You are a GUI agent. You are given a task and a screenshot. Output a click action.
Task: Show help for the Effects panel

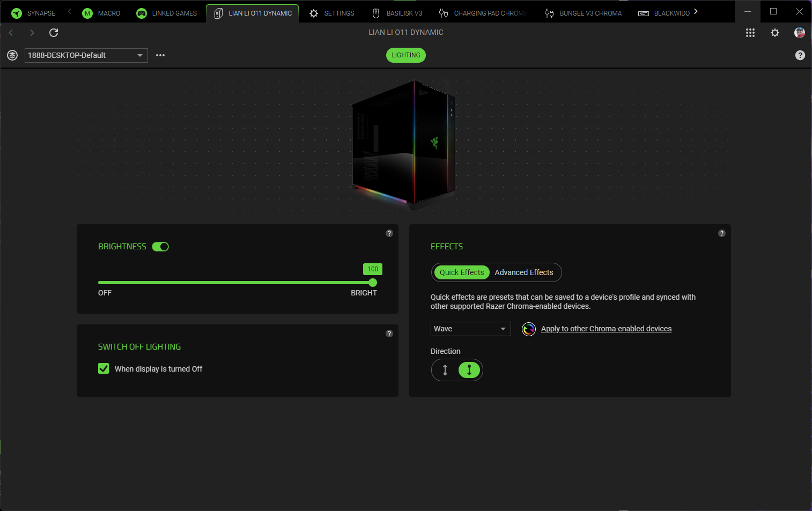tap(722, 233)
